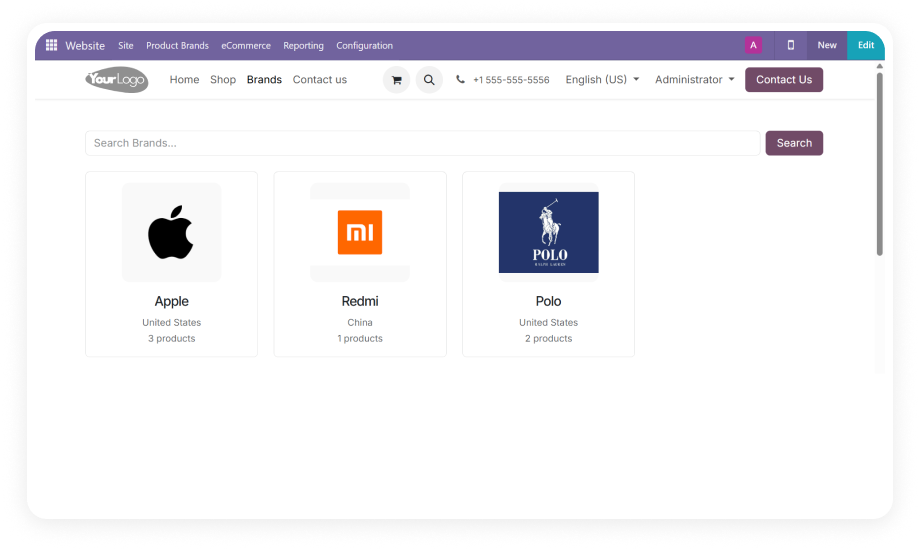Screen dimensions: 920x550
Task: Open the Redmi Mi logo image
Action: [360, 232]
